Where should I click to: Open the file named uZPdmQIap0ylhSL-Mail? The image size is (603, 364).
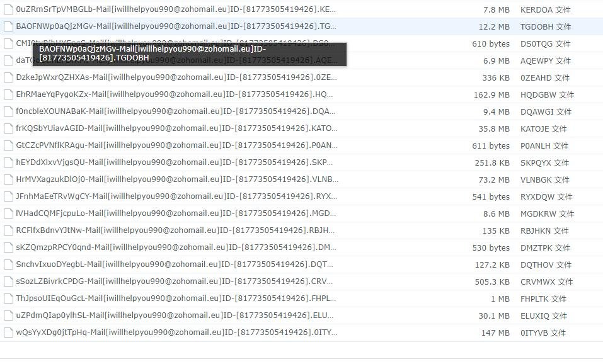click(x=175, y=315)
